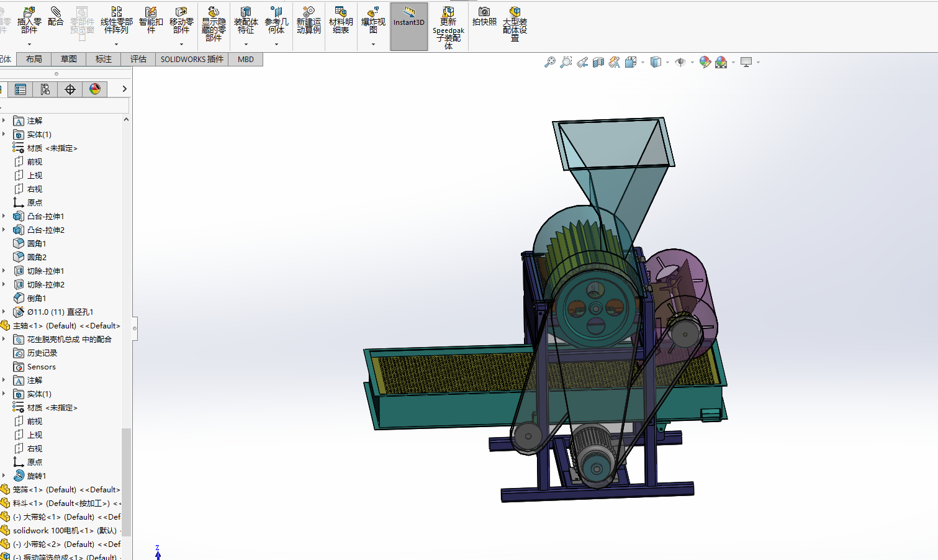Viewport: 938px width, 560px height.
Task: Open Bill of Materials (材料明细表)
Action: click(341, 20)
